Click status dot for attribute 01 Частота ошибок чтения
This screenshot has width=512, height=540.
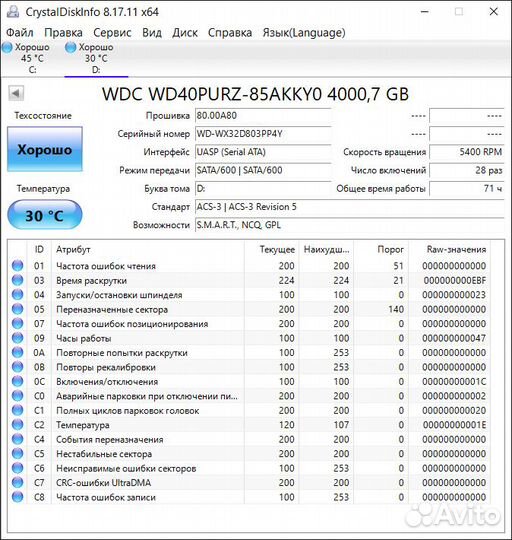[18, 266]
